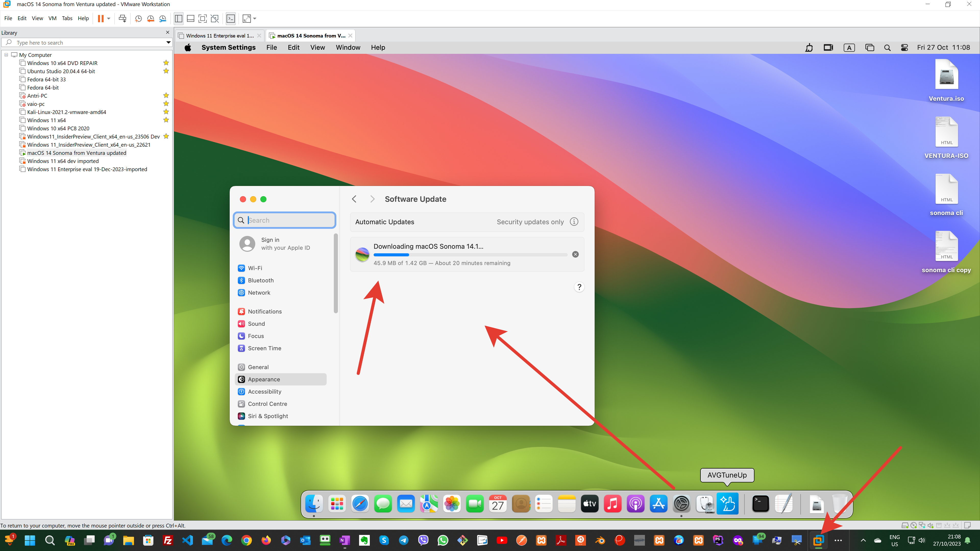This screenshot has height=551, width=980.
Task: Open FaceTime from the dock
Action: point(475,504)
